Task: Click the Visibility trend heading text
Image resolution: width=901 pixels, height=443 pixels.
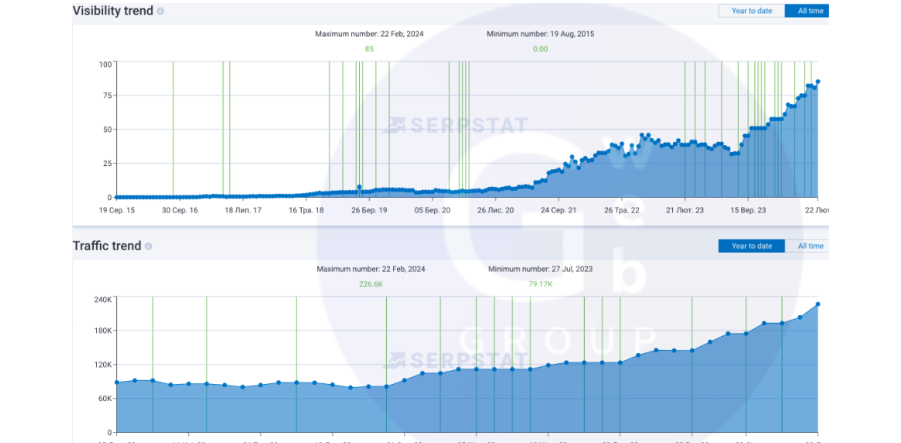Action: coord(113,11)
